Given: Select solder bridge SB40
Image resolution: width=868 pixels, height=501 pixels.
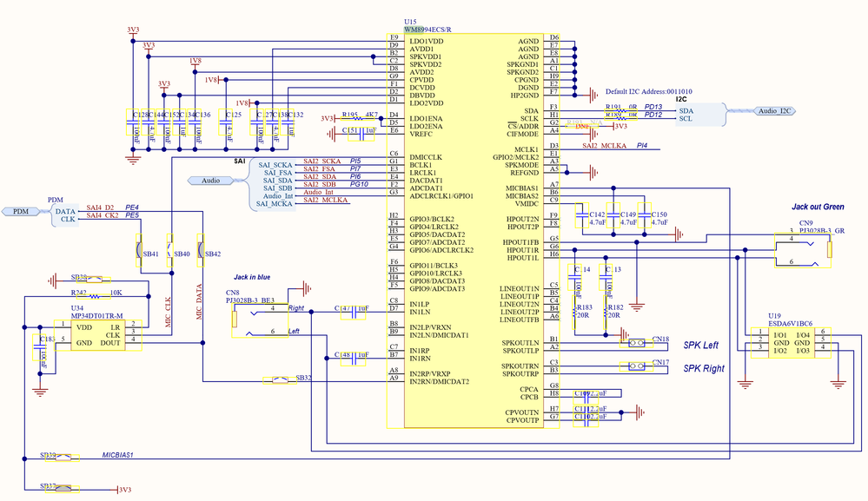Looking at the screenshot, I should point(171,250).
